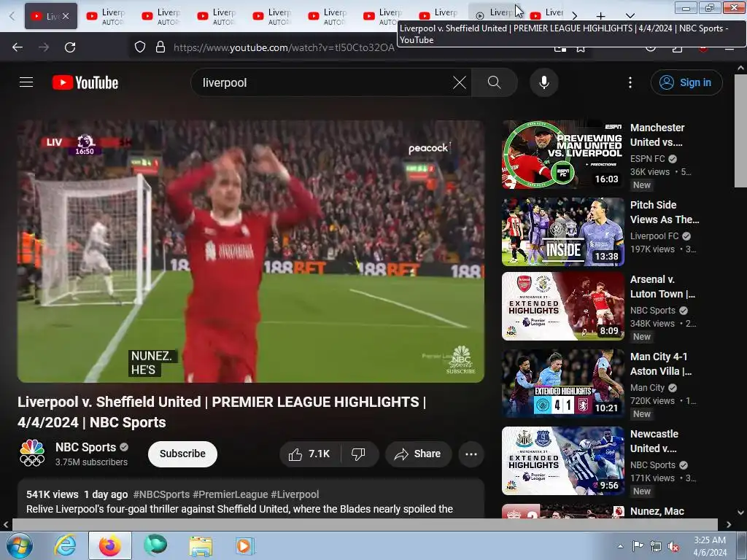The width and height of the screenshot is (747, 560).
Task: Click the Firefox forward arrow
Action: 43,47
